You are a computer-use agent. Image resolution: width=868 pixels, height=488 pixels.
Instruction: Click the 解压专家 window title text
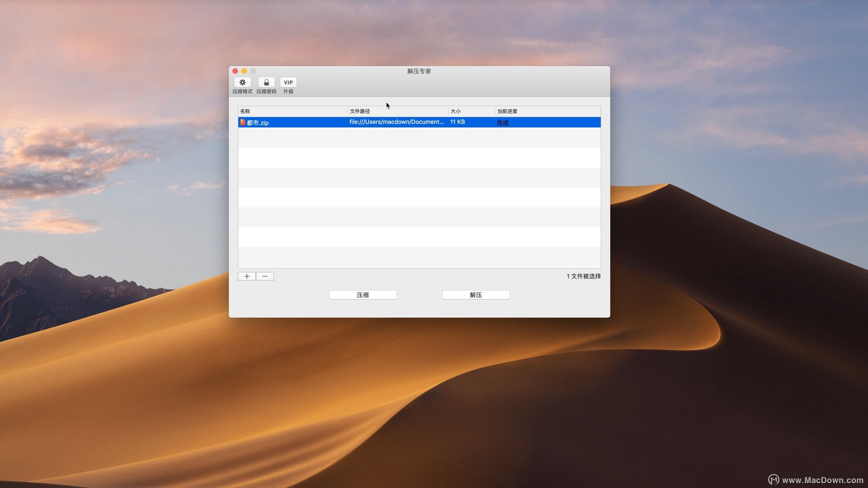click(x=419, y=71)
